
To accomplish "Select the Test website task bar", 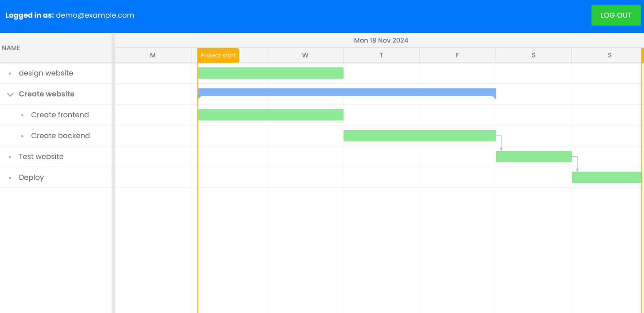I will pos(534,156).
